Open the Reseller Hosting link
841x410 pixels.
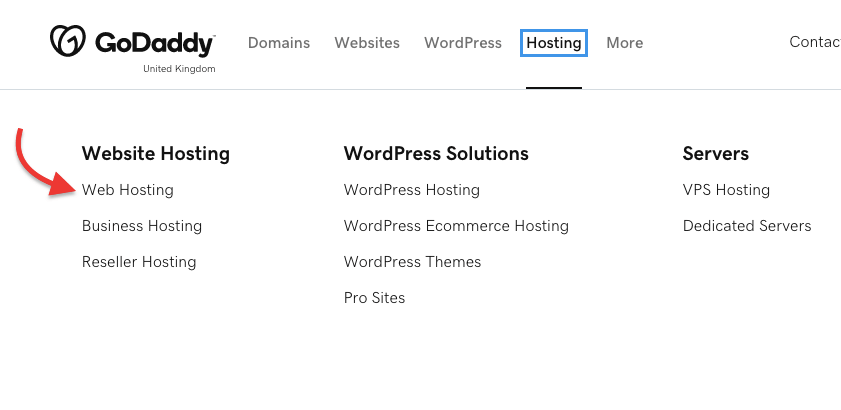(139, 262)
